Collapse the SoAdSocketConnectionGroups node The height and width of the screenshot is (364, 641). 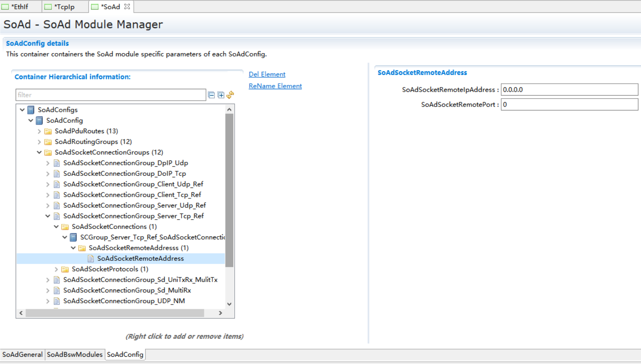point(40,152)
